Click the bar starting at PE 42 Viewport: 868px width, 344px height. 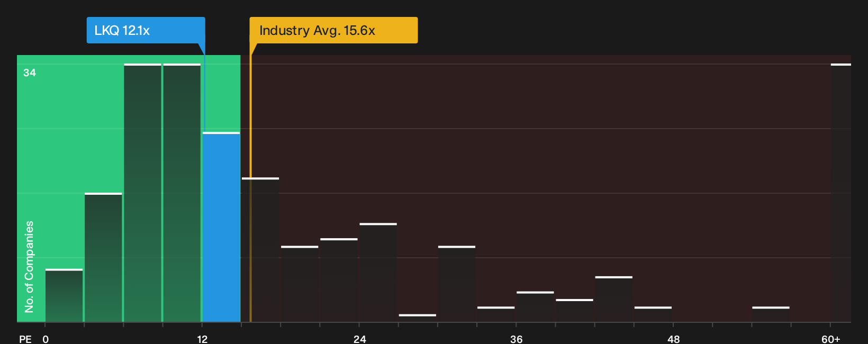tap(614, 299)
